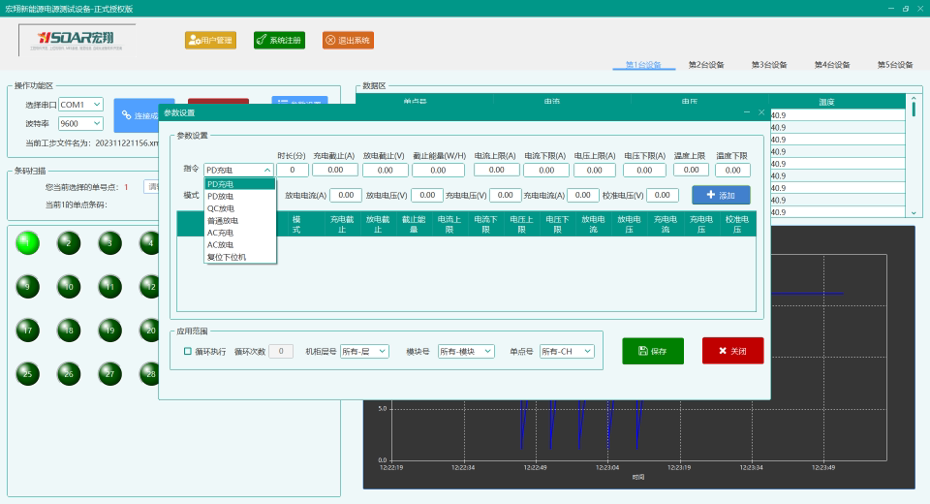This screenshot has height=504, width=930.
Task: Select channel 9 indicator light
Action: coord(27,287)
